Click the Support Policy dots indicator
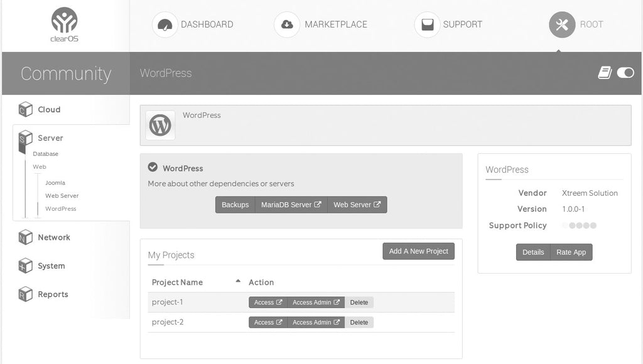 [579, 225]
